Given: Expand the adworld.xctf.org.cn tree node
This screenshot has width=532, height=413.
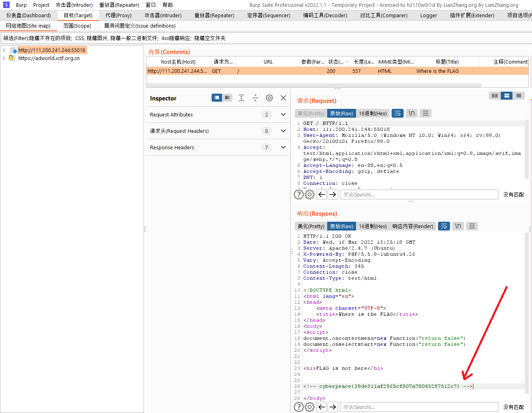Looking at the screenshot, I should 4,58.
